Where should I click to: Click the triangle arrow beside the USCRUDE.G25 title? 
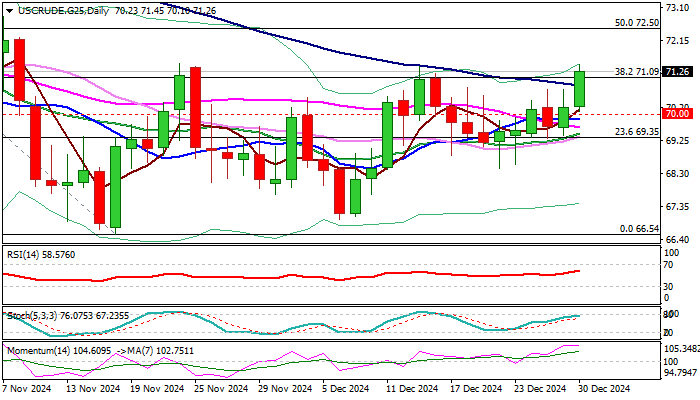[x=9, y=11]
